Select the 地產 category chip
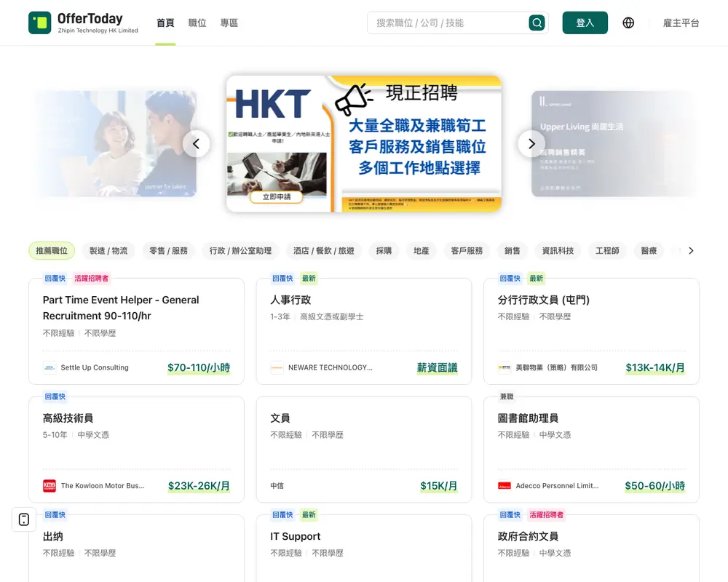Image resolution: width=728 pixels, height=582 pixels. click(421, 250)
